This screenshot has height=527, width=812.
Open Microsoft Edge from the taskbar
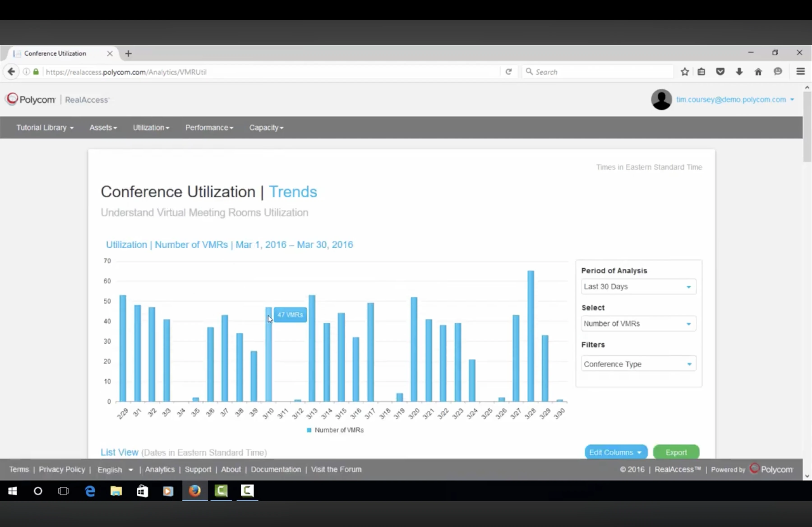click(90, 491)
